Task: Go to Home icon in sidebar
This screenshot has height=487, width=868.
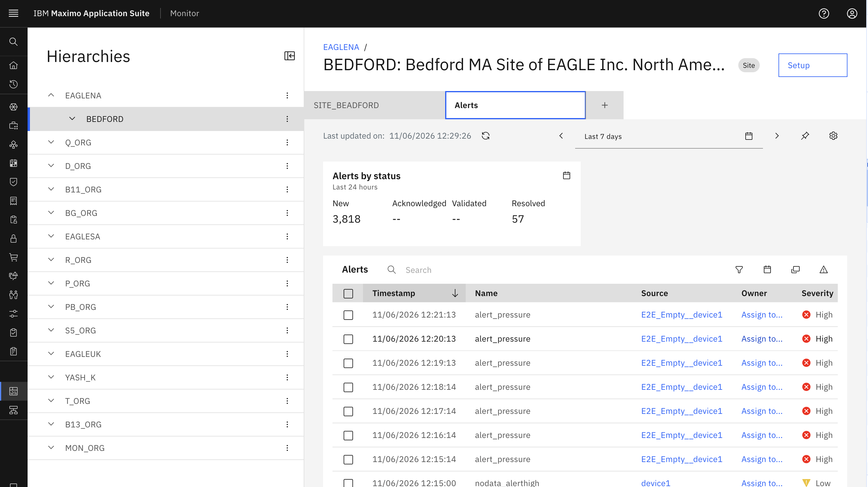Action: 13,65
